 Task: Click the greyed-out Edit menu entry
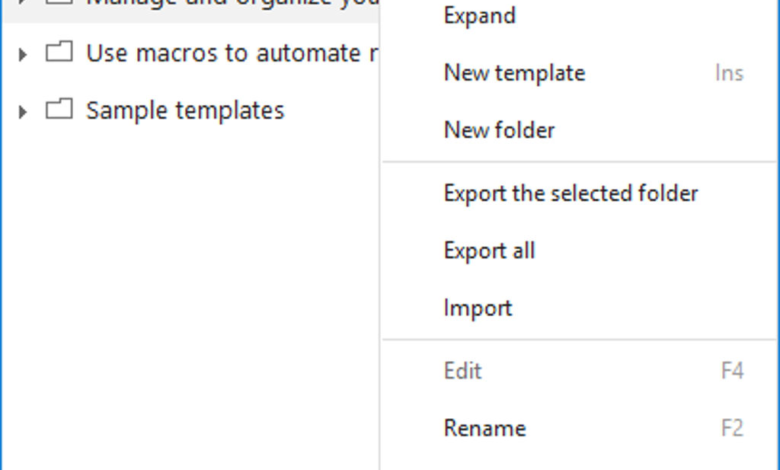coord(462,371)
